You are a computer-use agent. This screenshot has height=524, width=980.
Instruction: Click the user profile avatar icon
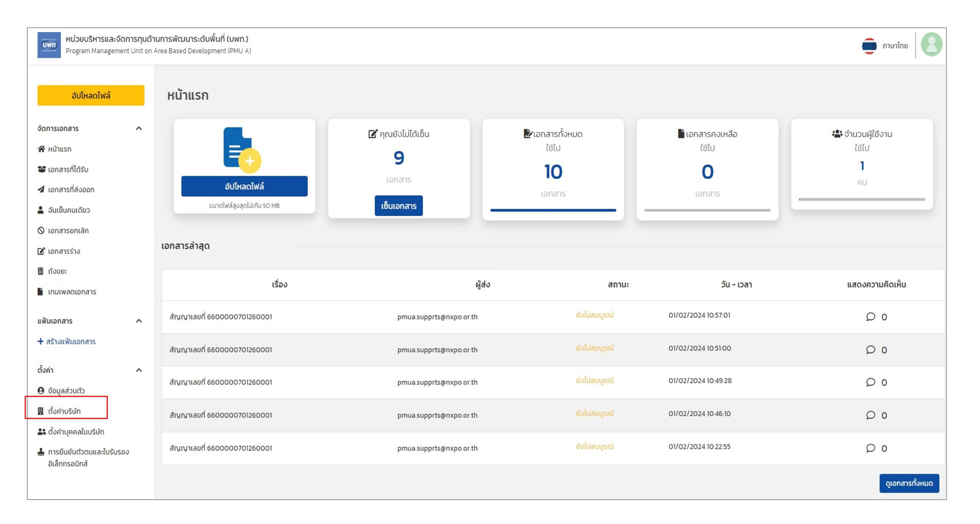[x=931, y=44]
